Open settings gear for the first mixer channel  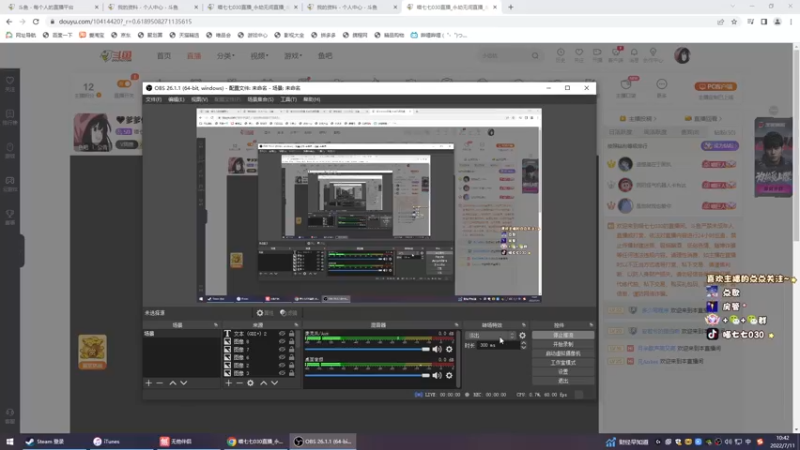449,349
